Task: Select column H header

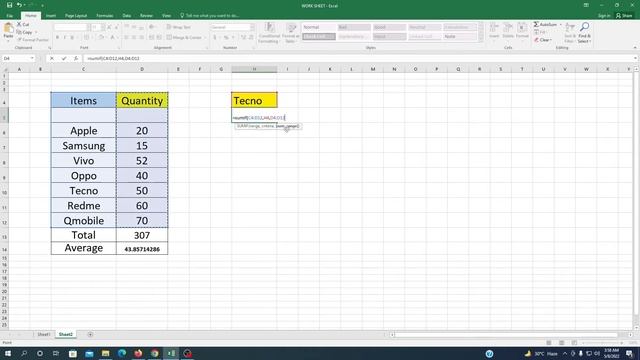Action: 254,69
